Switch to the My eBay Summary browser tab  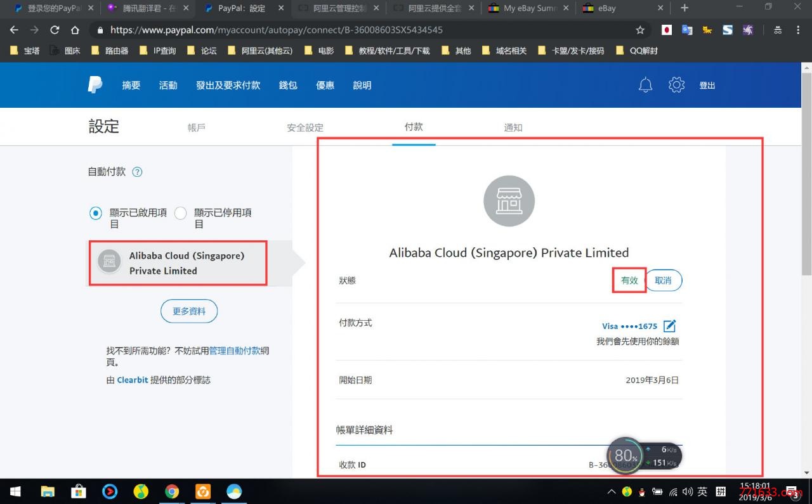pyautogui.click(x=528, y=8)
